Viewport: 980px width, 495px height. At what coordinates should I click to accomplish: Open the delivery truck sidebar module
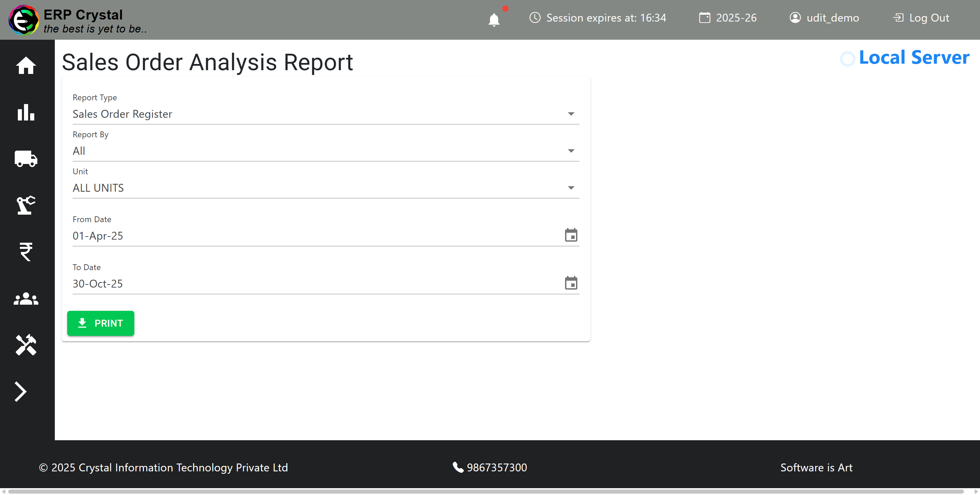tap(26, 158)
